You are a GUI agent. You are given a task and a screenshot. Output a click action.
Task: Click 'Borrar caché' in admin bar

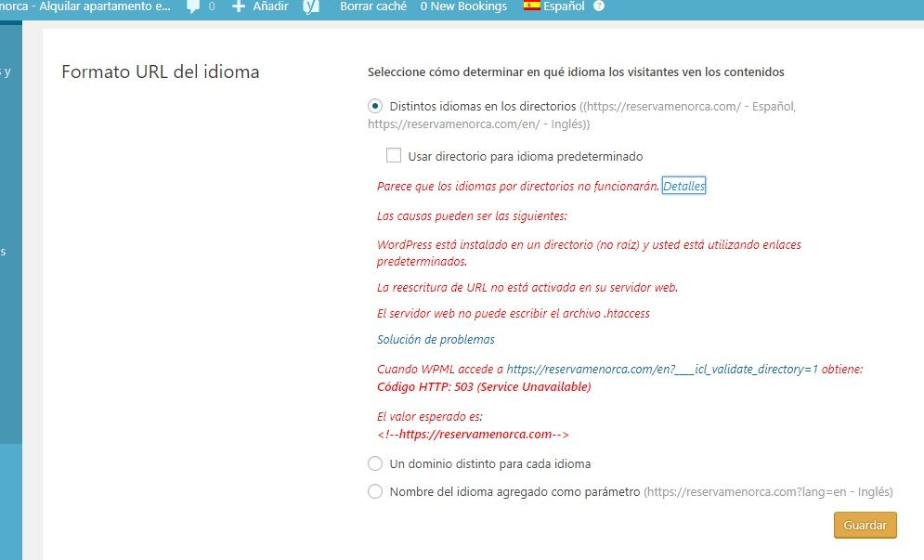[373, 7]
